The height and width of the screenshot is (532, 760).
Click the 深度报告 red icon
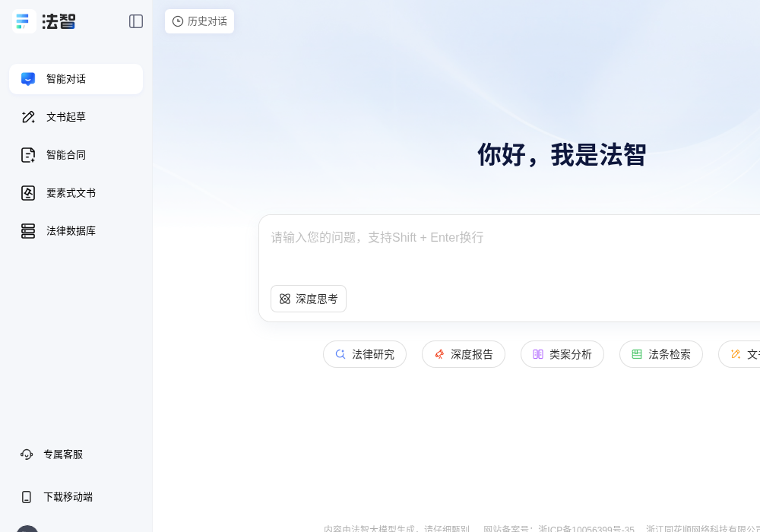point(439,354)
